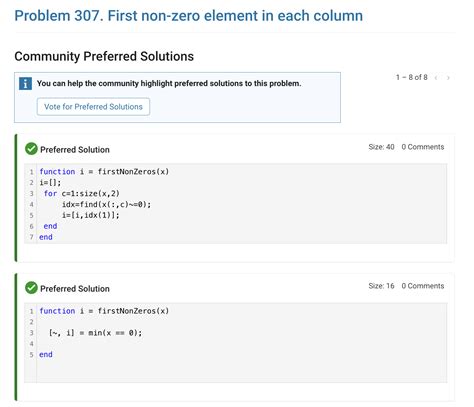Click Vote for Preferred Solutions button
The width and height of the screenshot is (474, 407).
(93, 107)
